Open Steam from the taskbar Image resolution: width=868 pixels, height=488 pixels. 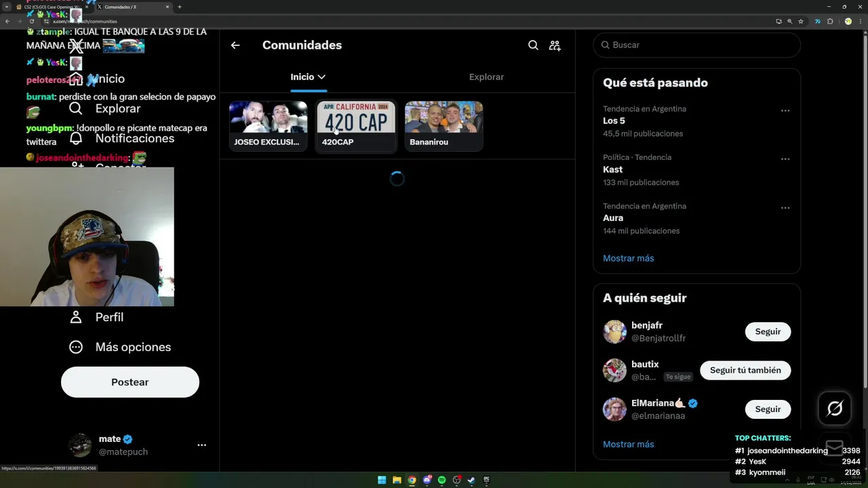pyautogui.click(x=471, y=480)
